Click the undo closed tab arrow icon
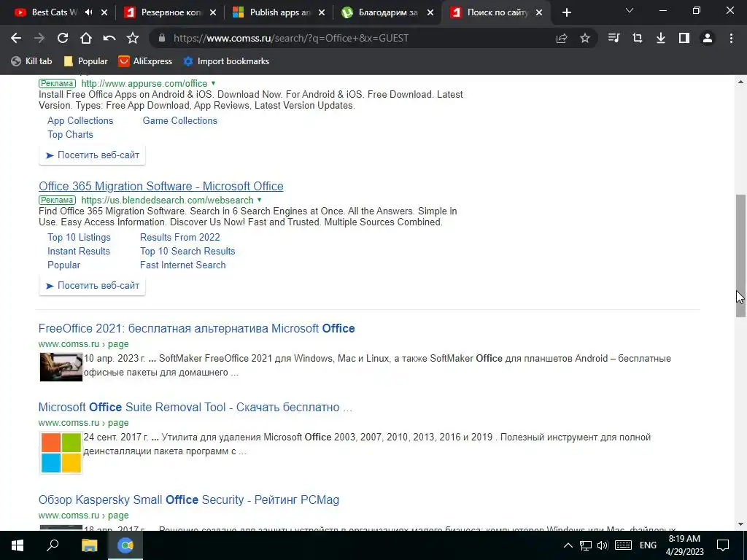 [x=109, y=38]
